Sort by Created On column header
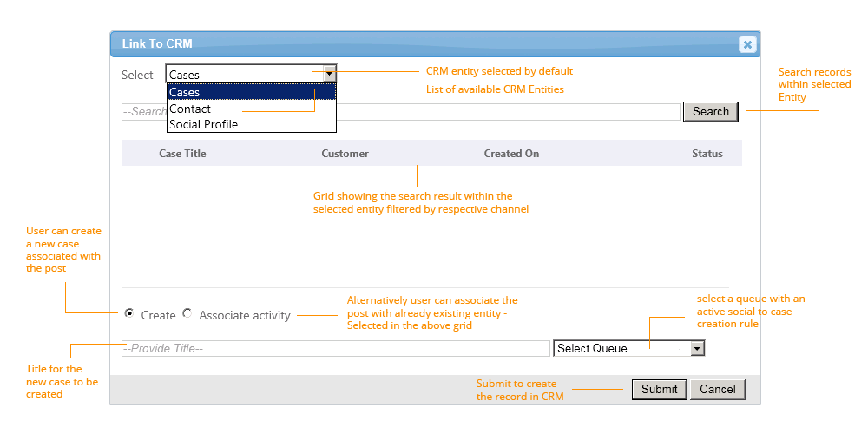 pos(511,154)
